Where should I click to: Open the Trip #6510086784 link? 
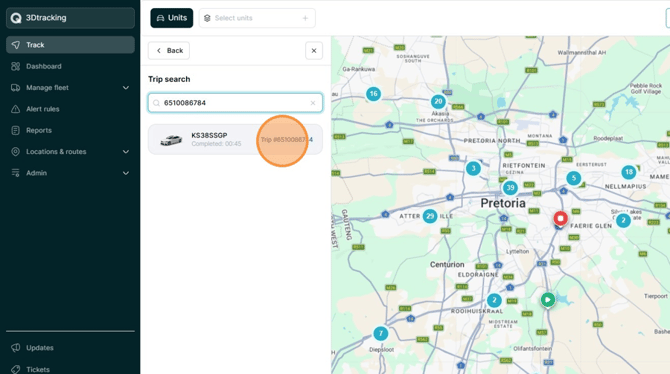coord(287,140)
